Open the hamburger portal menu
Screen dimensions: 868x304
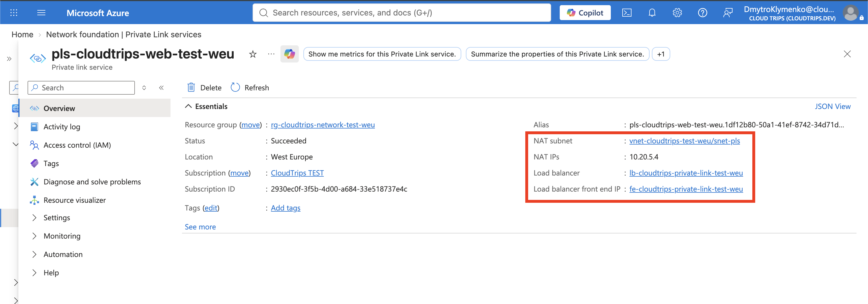(41, 13)
